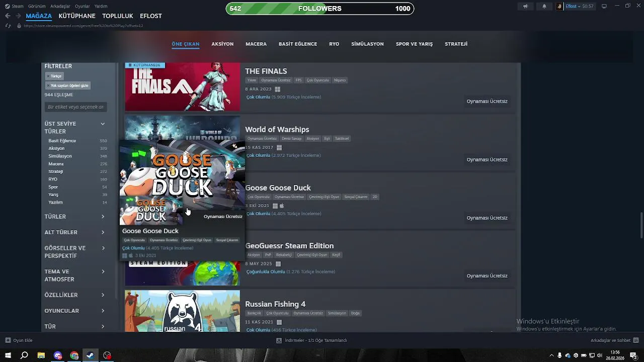Filter by Aksiyon in the sidebar
The width and height of the screenshot is (644, 362).
point(56,148)
